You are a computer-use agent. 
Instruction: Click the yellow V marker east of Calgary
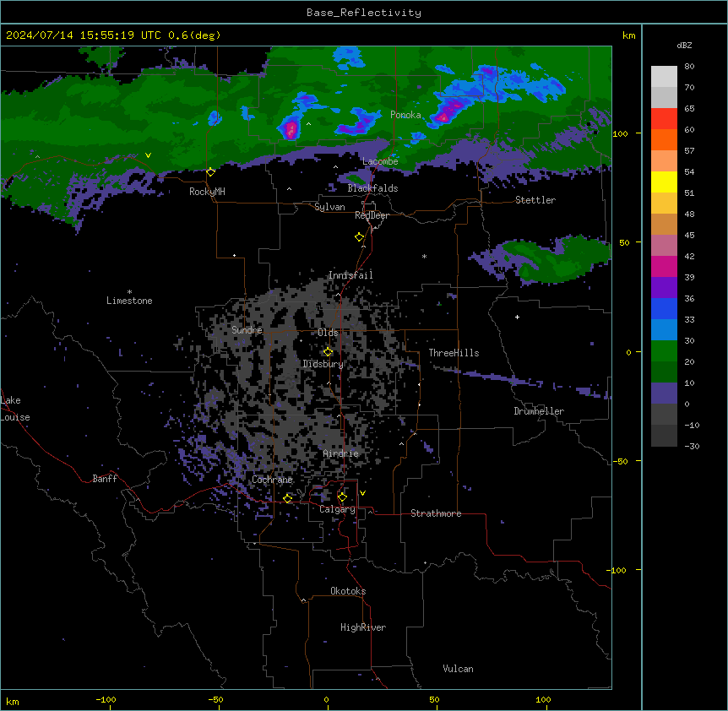coord(362,493)
